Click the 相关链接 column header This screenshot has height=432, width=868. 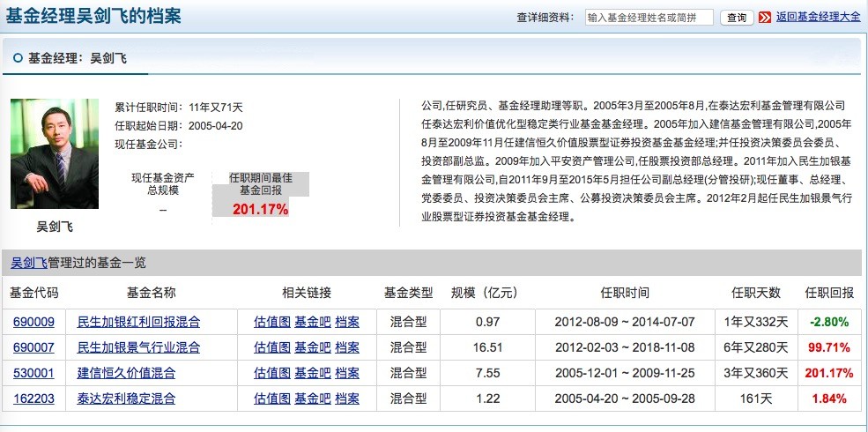pyautogui.click(x=307, y=293)
